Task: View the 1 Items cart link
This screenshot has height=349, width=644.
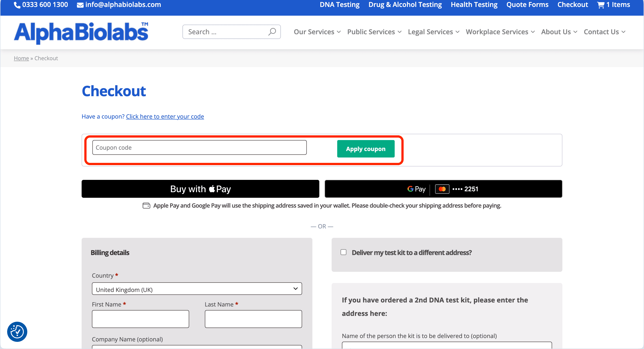Action: pyautogui.click(x=618, y=5)
